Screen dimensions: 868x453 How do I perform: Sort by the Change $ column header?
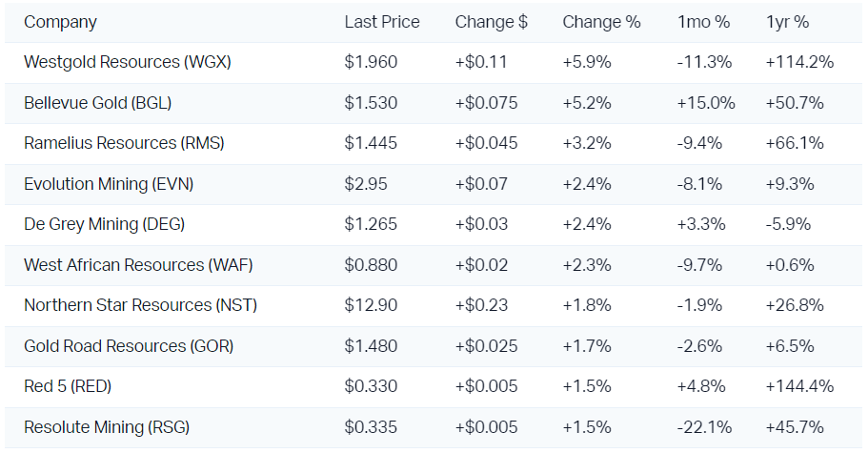click(491, 22)
